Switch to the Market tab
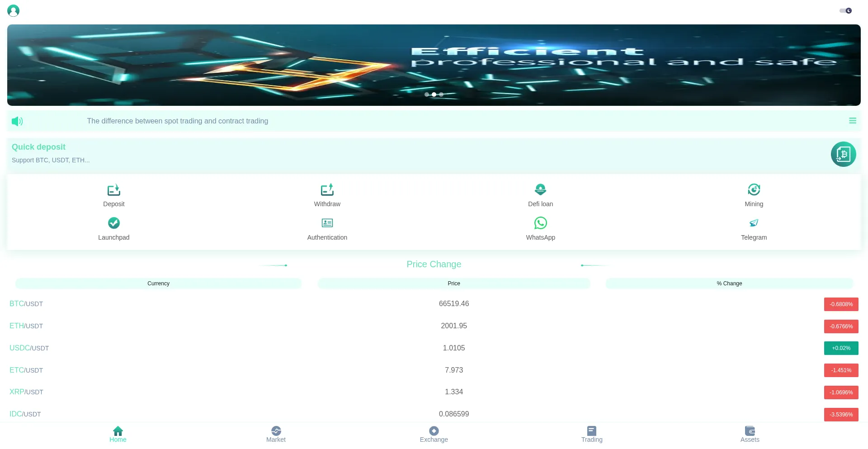The image size is (868, 449). point(276,435)
